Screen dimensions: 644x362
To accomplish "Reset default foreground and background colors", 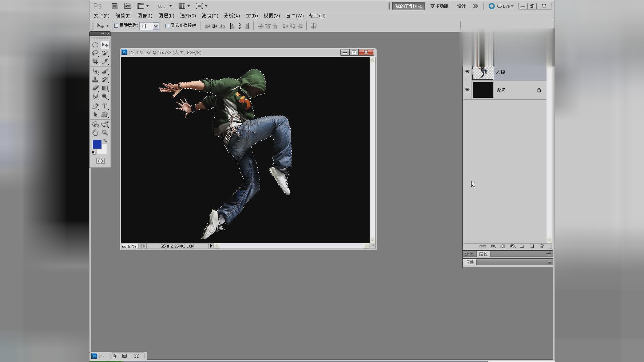I will click(93, 153).
